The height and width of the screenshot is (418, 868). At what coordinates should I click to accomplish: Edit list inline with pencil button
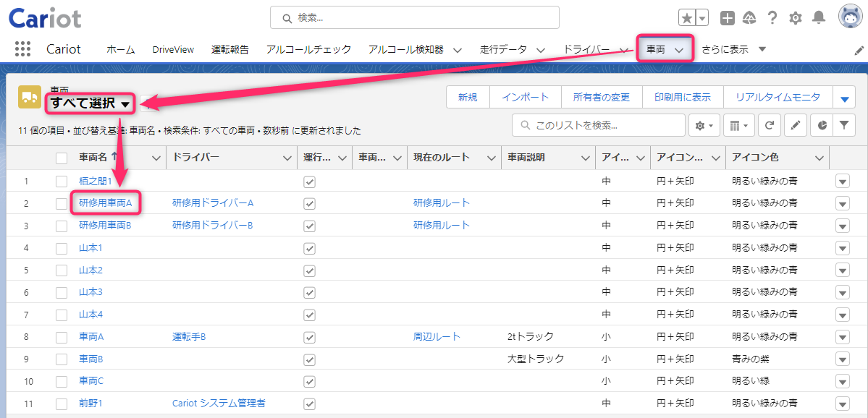coord(796,126)
